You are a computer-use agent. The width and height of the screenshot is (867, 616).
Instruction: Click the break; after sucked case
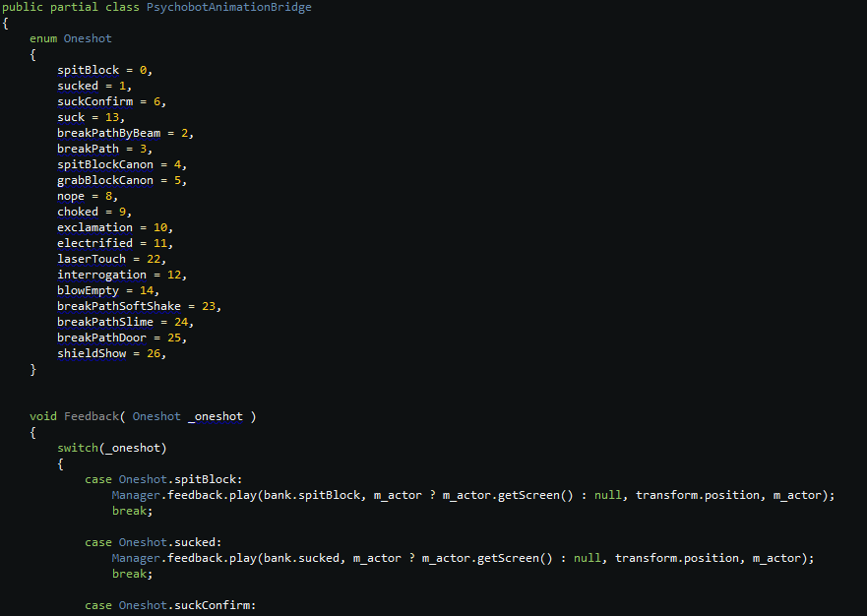coord(132,574)
